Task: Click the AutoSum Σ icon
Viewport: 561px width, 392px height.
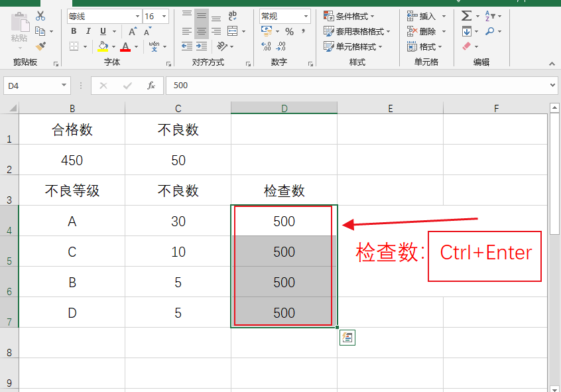Action: click(x=467, y=15)
